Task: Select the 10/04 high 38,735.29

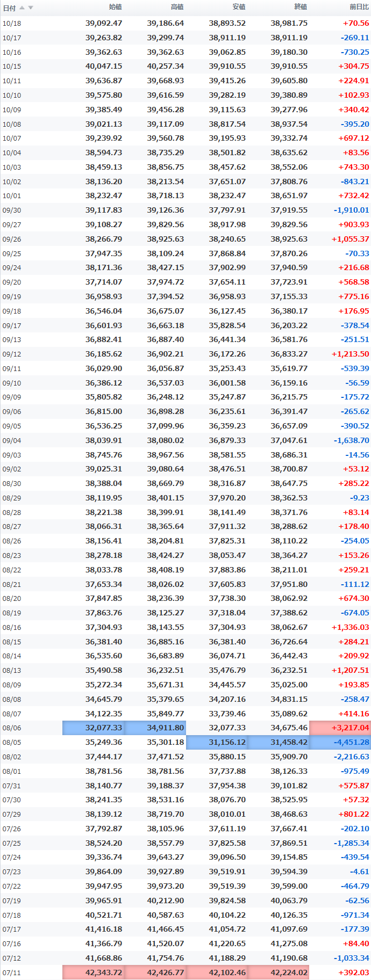Action: [166, 153]
